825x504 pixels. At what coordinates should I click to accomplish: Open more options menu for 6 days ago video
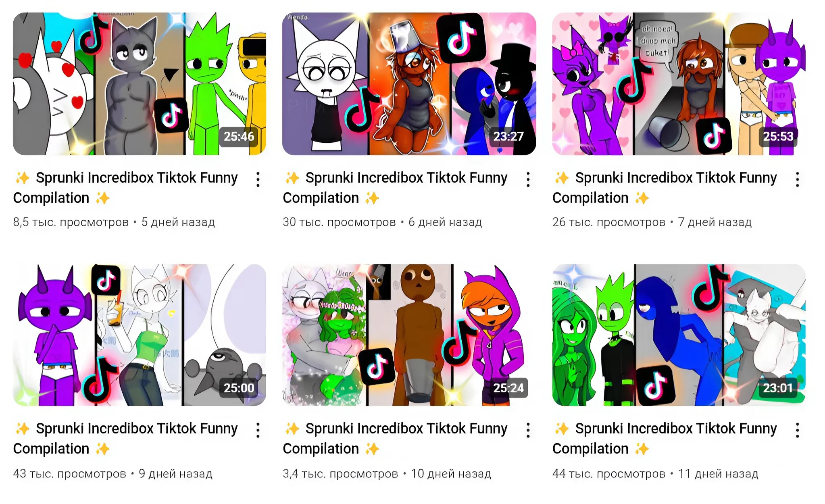tap(528, 179)
